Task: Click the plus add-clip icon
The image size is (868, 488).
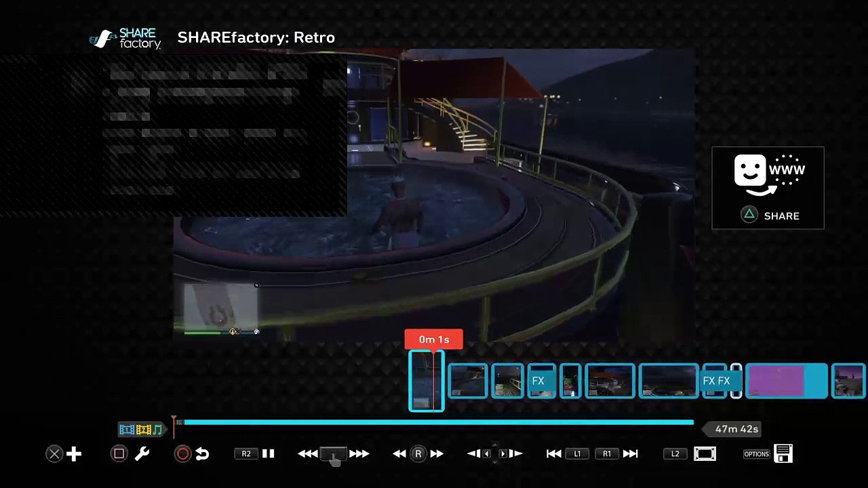Action: tap(74, 454)
